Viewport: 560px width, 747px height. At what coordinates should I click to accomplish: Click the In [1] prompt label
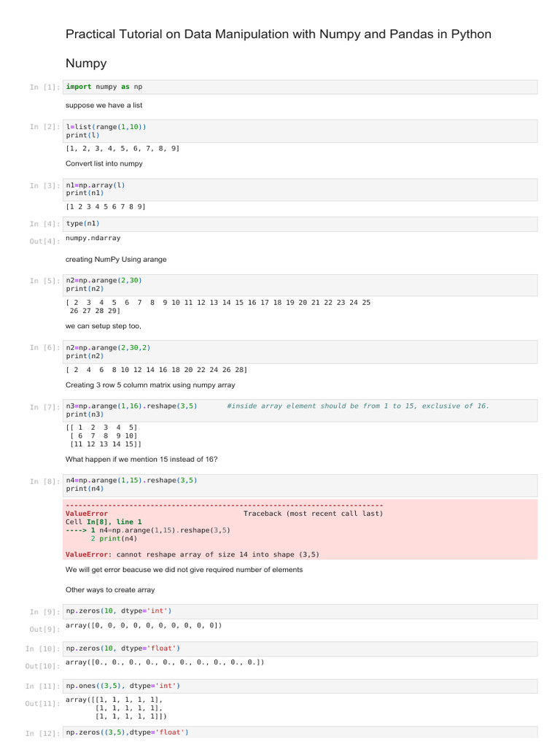point(44,88)
